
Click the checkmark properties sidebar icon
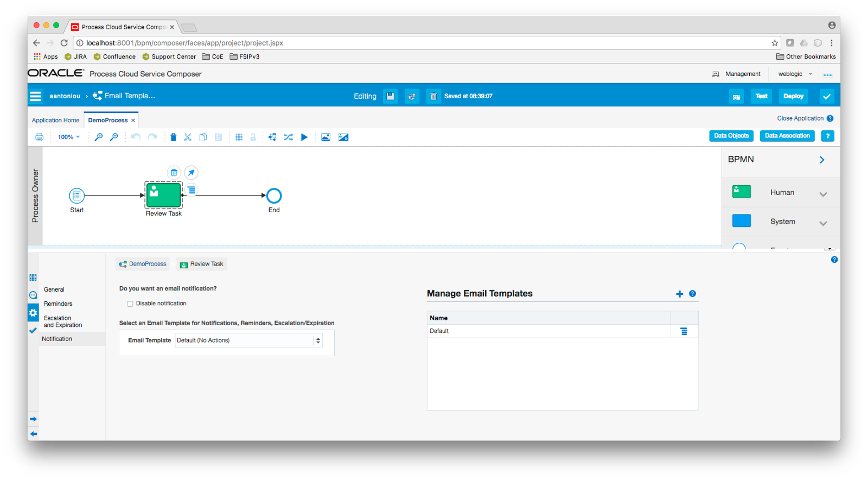click(x=33, y=330)
